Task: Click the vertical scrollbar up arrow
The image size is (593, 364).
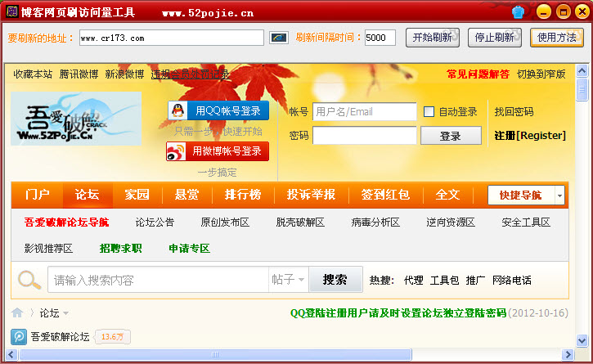Action: click(x=582, y=71)
